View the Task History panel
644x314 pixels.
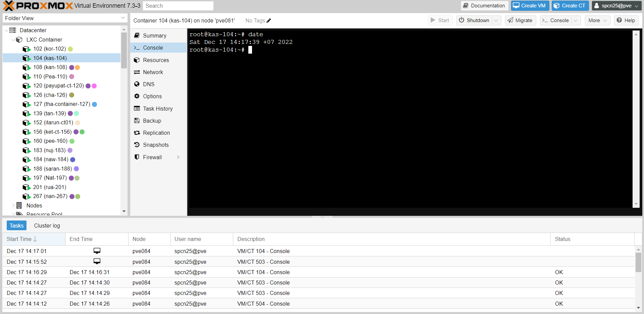click(158, 109)
